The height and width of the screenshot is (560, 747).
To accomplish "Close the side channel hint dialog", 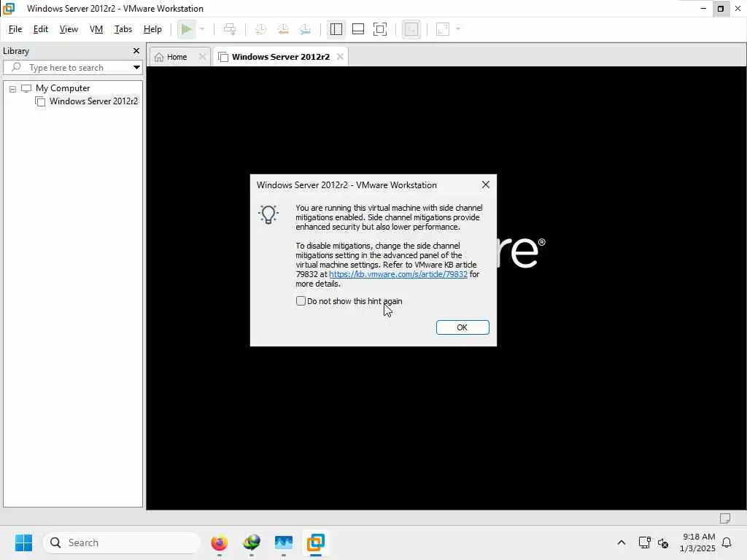I will [485, 184].
